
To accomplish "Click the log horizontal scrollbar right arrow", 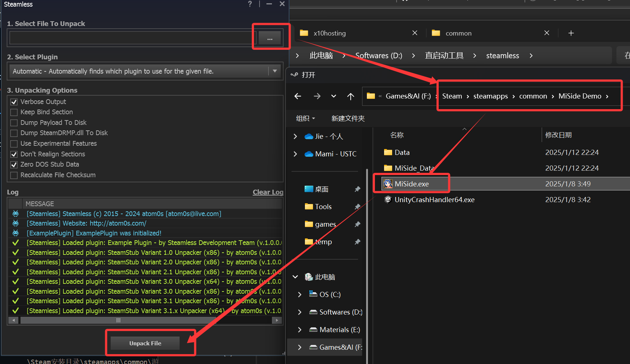I will pyautogui.click(x=277, y=320).
